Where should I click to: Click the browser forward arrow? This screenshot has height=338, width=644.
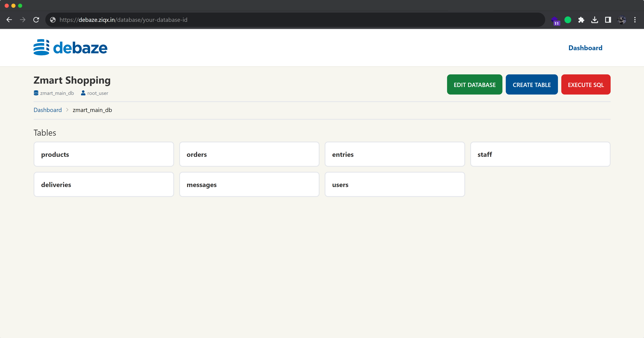click(x=23, y=20)
